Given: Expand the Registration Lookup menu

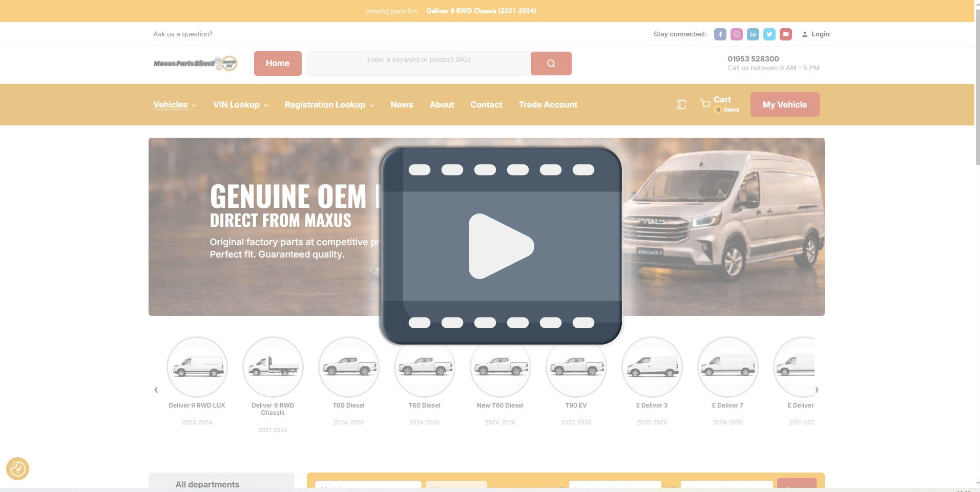Looking at the screenshot, I should click(329, 104).
